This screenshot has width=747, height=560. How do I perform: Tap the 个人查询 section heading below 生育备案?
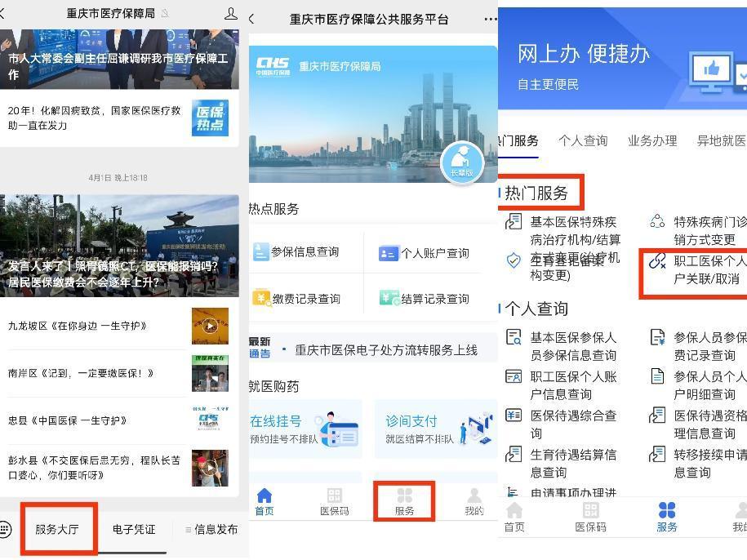[536, 309]
